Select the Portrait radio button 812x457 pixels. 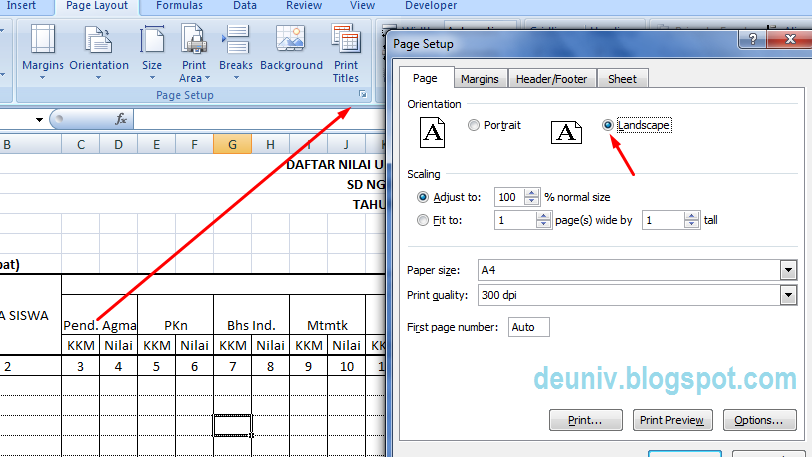click(x=473, y=125)
